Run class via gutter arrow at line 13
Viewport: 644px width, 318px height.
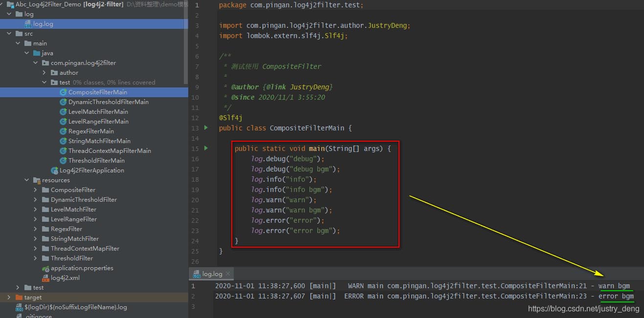206,128
